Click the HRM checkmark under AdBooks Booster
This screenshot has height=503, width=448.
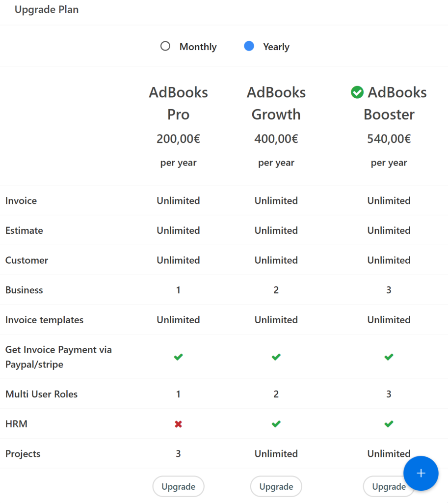point(389,424)
